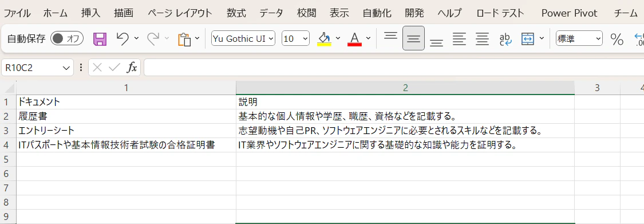
Task: Open the 自動化 tab
Action: 377,13
